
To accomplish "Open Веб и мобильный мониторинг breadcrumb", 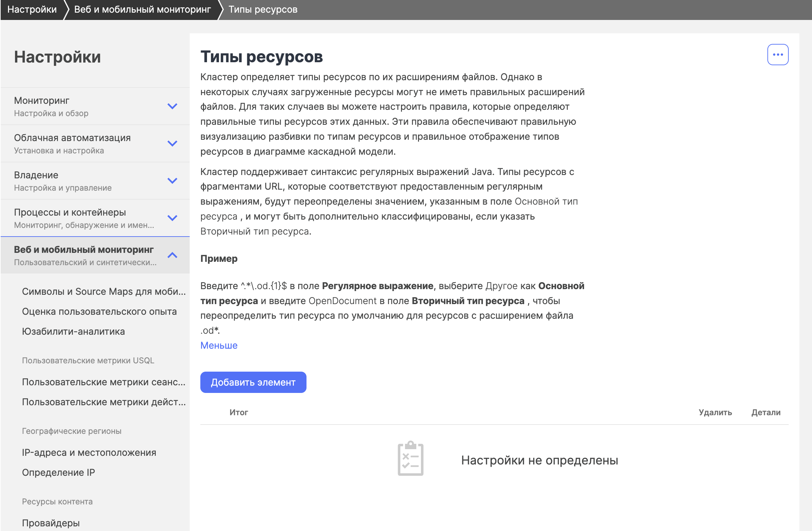I will coord(142,9).
